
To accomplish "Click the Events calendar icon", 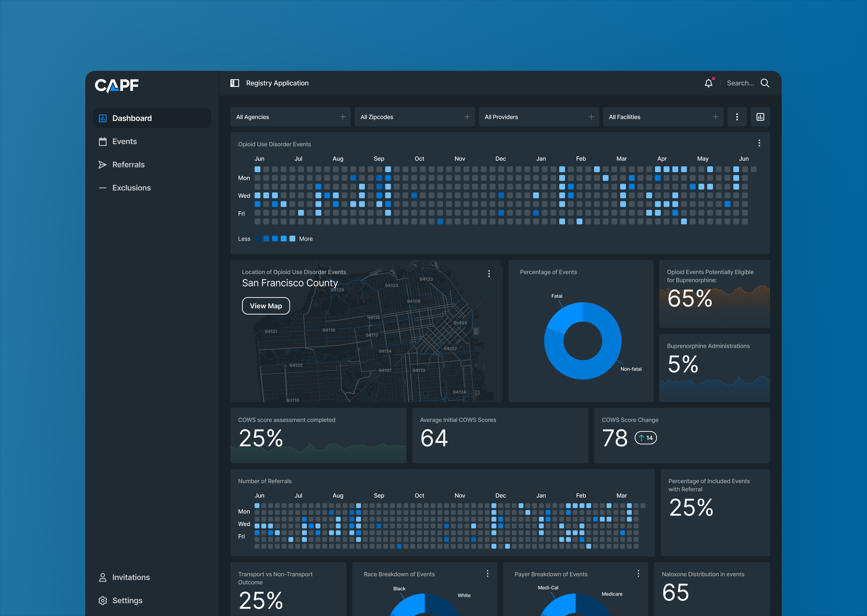I will [103, 141].
